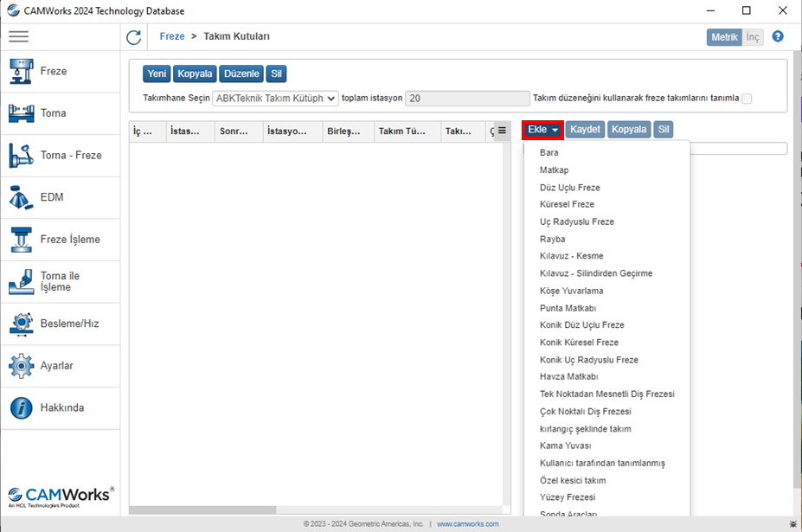The image size is (802, 532).
Task: Click the Yeni button
Action: pyautogui.click(x=157, y=74)
